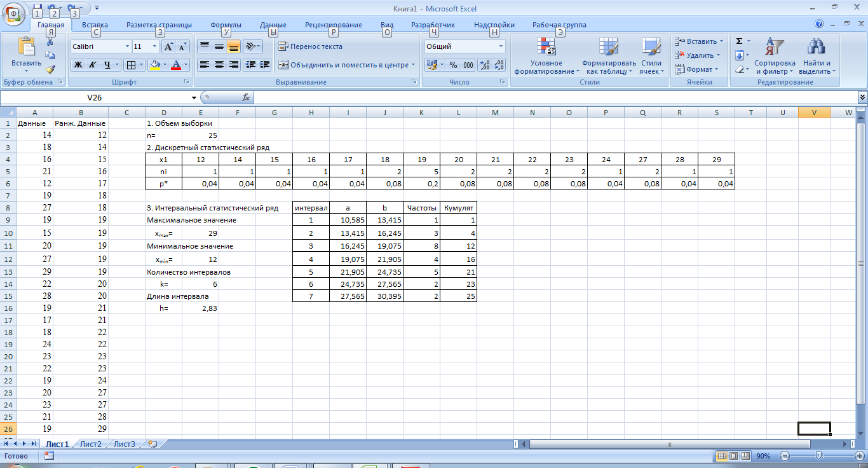Open Стили ячеек gallery
Image resolution: width=868 pixels, height=468 pixels.
(651, 56)
